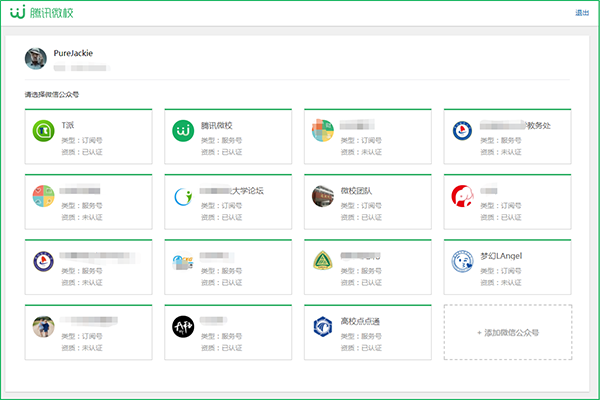Click the colorful mosaic icon beside blurred 订阅号 name
This screenshot has height=400, width=600.
tap(323, 131)
